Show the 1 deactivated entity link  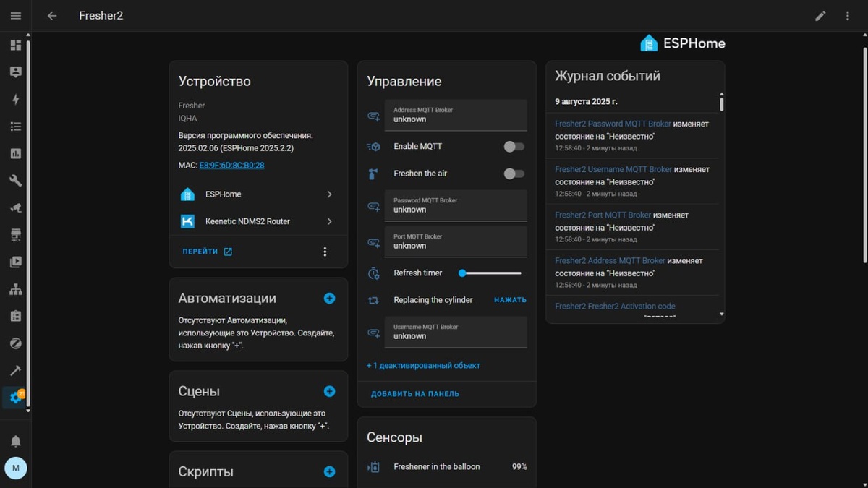pos(423,366)
